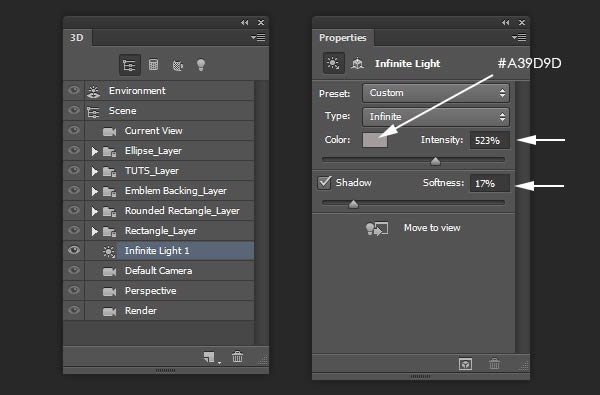The height and width of the screenshot is (395, 600).
Task: Select the 3D panel tab
Action: pos(77,38)
